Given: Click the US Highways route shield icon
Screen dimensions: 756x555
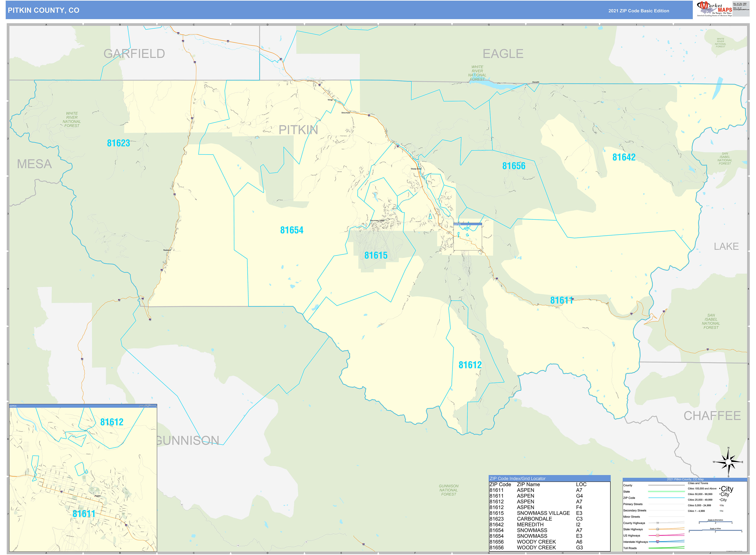Looking at the screenshot, I should [x=658, y=535].
